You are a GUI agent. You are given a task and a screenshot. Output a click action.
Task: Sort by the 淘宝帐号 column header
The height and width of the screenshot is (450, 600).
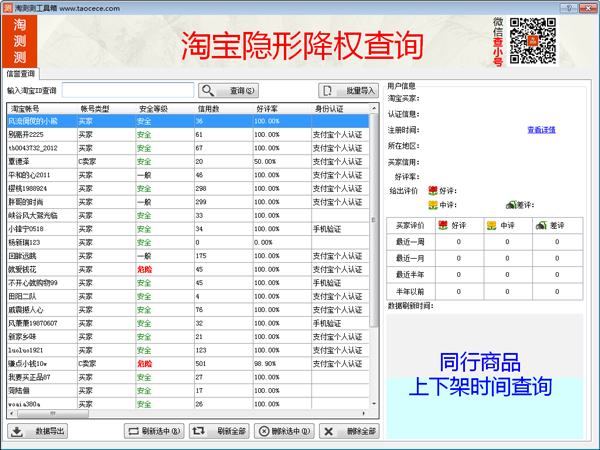pyautogui.click(x=42, y=109)
